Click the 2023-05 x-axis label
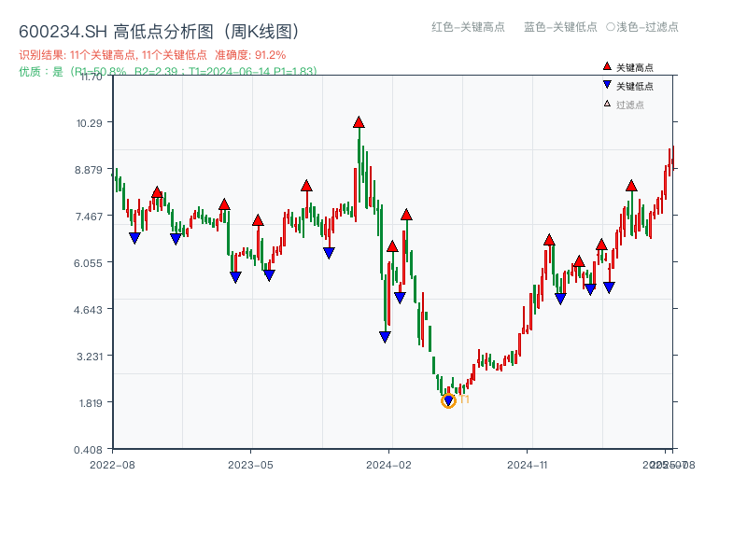Screen dimensions: 747x560 pos(250,465)
